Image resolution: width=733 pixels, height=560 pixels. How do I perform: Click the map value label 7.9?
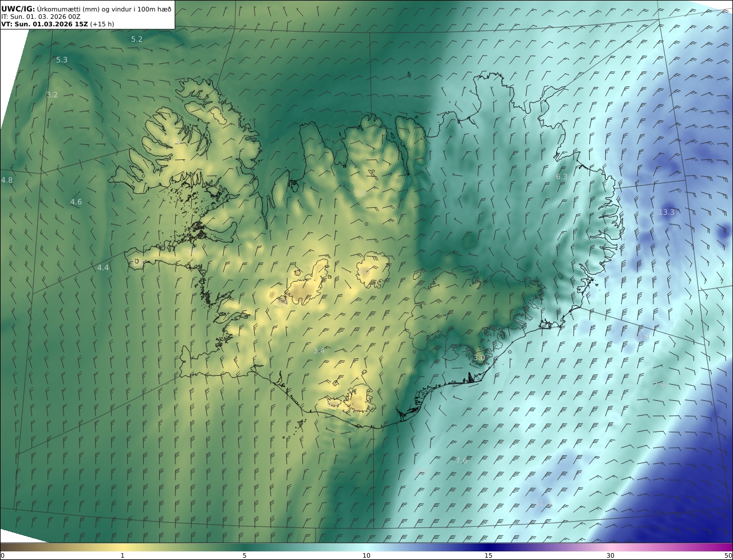[659, 385]
